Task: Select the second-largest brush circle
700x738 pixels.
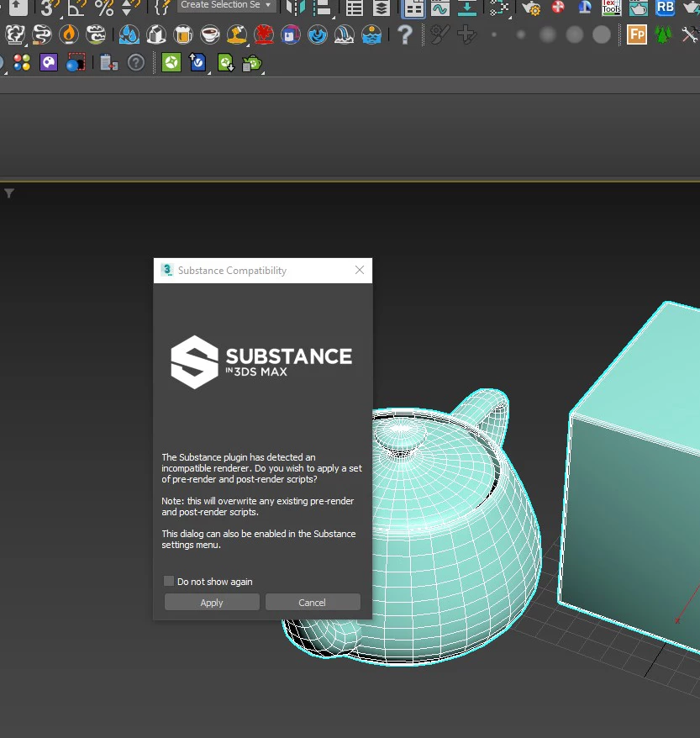Action: click(575, 34)
